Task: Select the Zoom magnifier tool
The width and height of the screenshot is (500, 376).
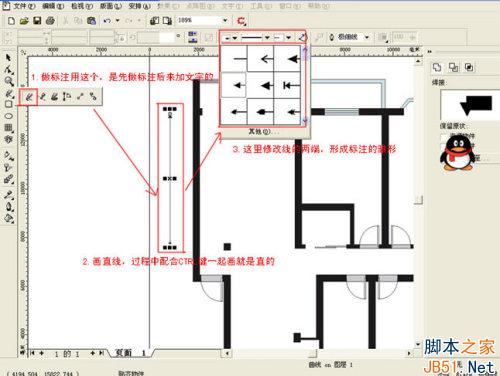Action: [x=9, y=81]
